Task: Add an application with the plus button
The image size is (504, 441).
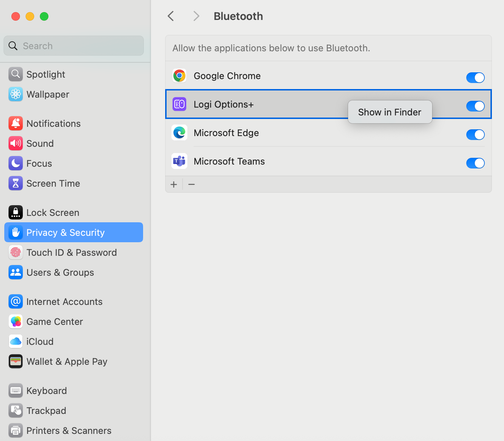Action: 174,184
